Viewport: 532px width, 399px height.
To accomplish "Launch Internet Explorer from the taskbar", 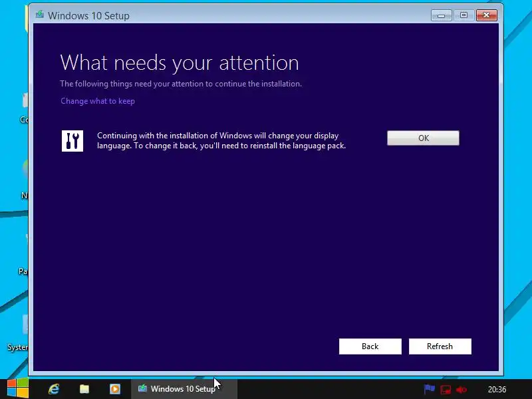I will pyautogui.click(x=54, y=389).
